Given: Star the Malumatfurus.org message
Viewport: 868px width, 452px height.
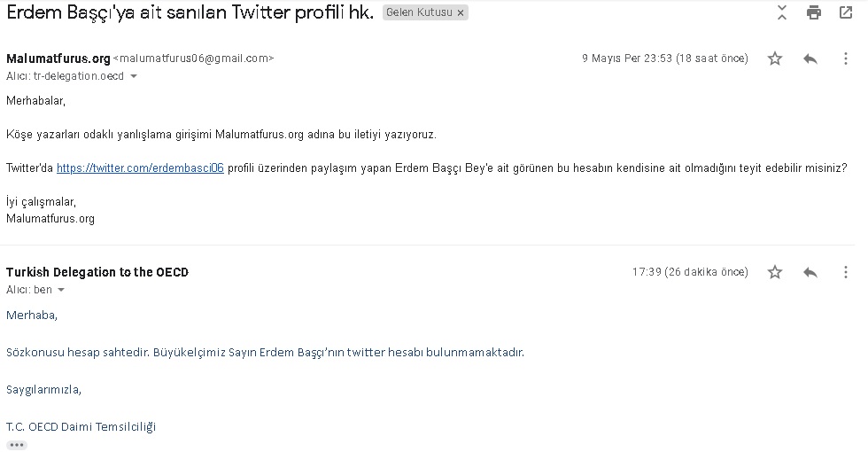Looking at the screenshot, I should pos(775,58).
